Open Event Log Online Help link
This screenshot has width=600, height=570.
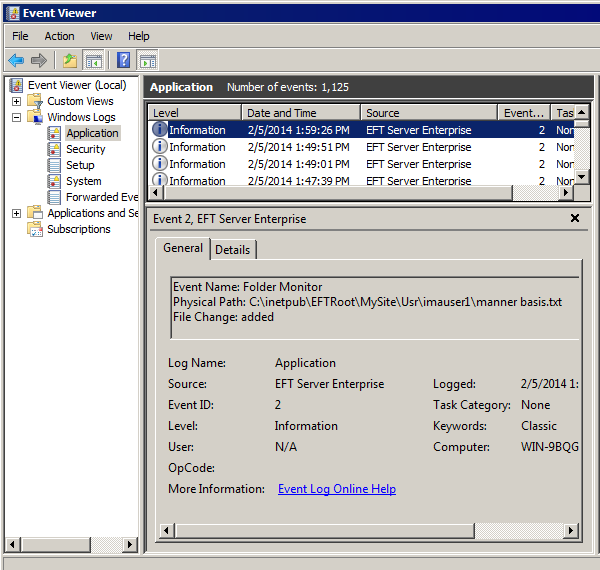coord(336,489)
